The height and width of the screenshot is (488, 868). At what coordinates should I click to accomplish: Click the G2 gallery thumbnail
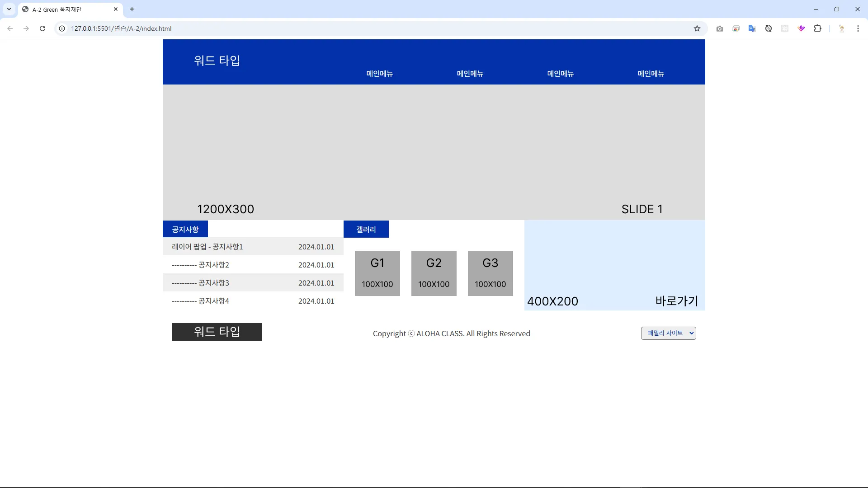click(434, 273)
